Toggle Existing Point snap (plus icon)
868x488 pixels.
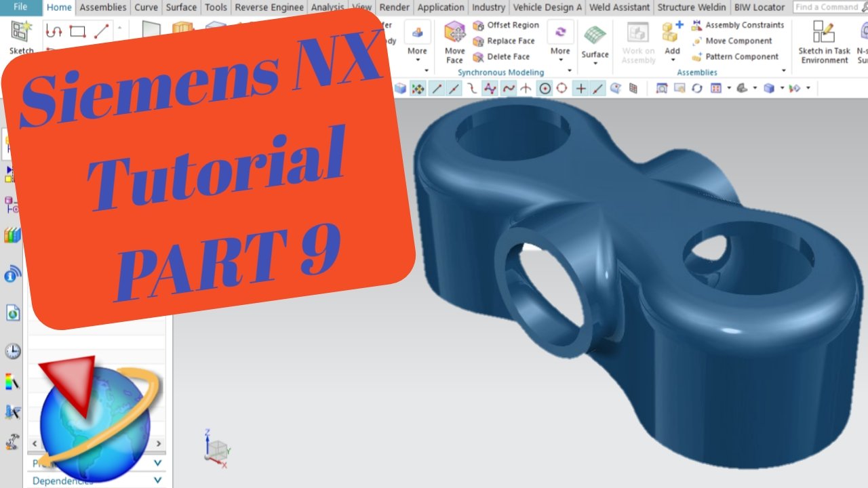pos(580,88)
